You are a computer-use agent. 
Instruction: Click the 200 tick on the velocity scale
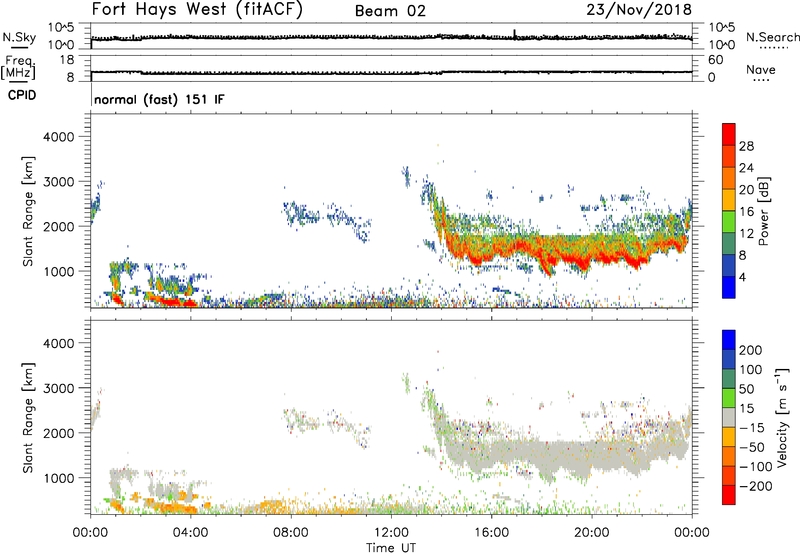(x=751, y=350)
